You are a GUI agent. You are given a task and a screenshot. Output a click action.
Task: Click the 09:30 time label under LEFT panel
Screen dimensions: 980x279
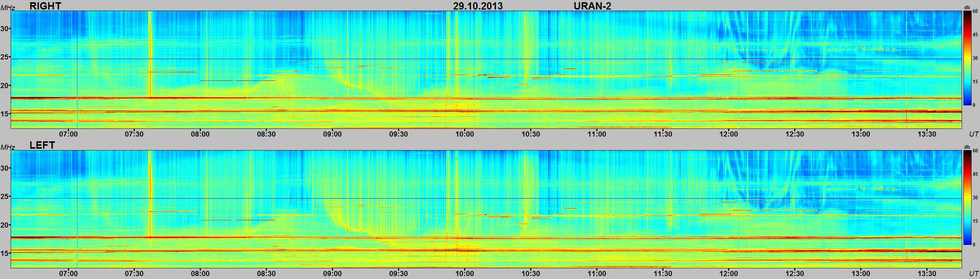tap(398, 273)
